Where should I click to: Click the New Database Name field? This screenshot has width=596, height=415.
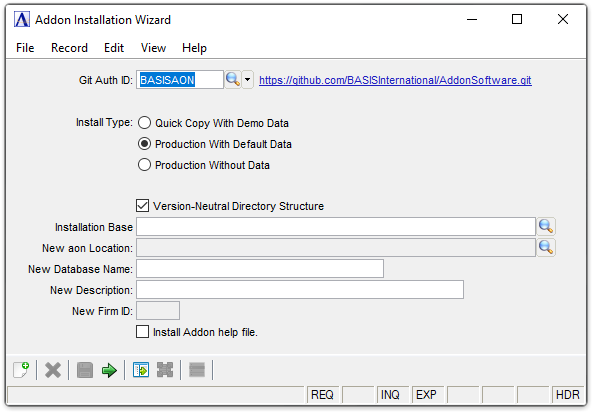pos(260,269)
